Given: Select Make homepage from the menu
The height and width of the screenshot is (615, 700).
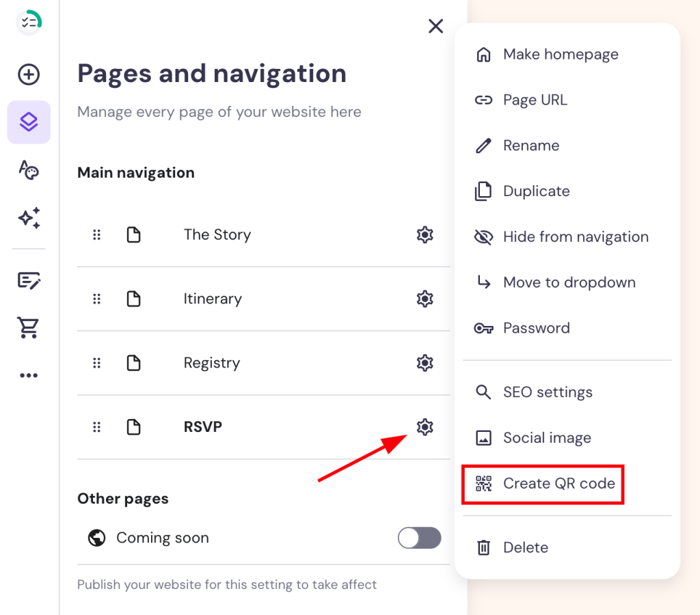Looking at the screenshot, I should [x=560, y=54].
